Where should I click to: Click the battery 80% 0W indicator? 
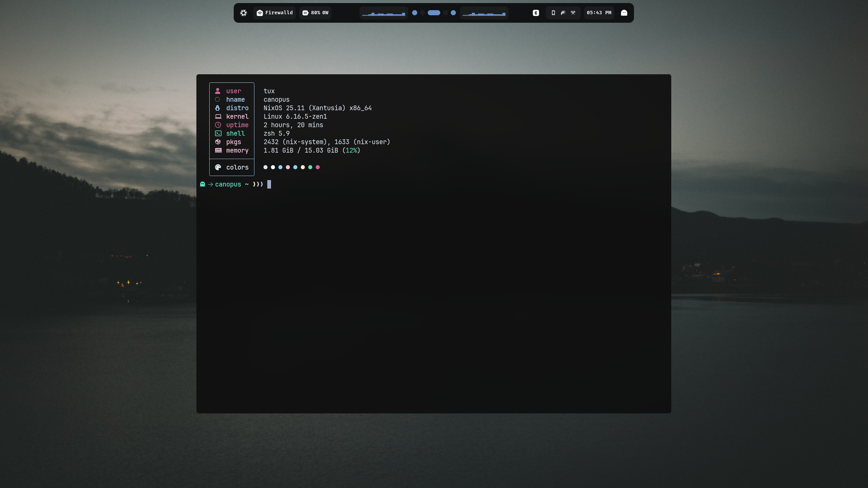tap(315, 13)
